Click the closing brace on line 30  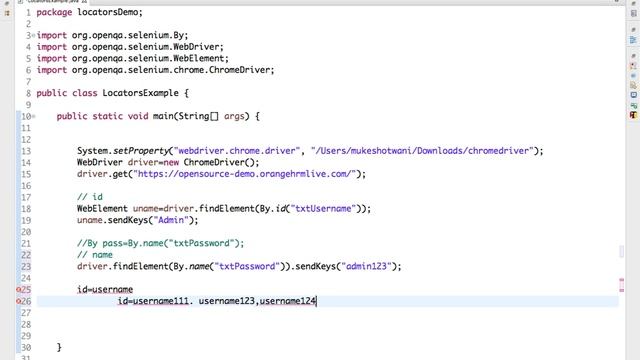(x=59, y=347)
